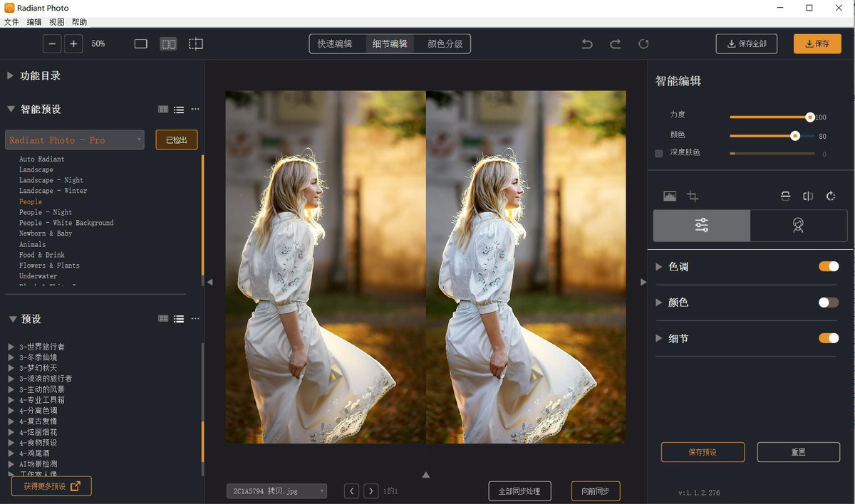
Task: Select the split overlay compare view
Action: click(x=195, y=44)
